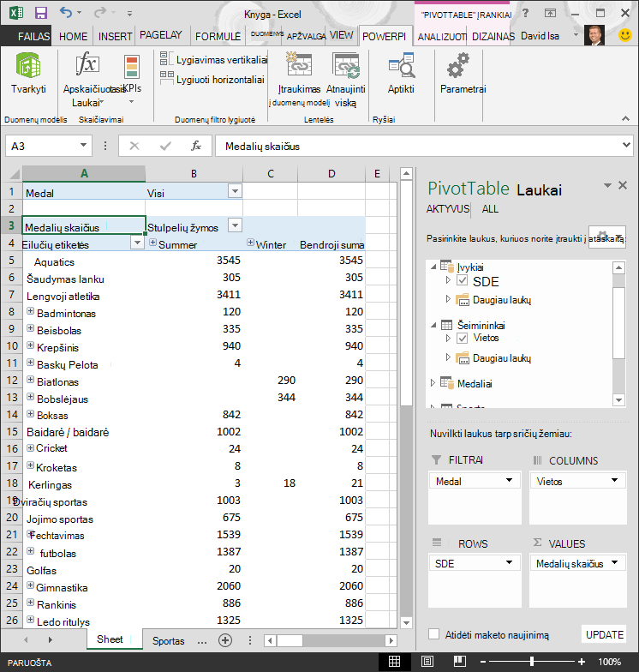Screen dimensions: 639x672
Task: Open Excel Help question mark
Action: click(526, 14)
